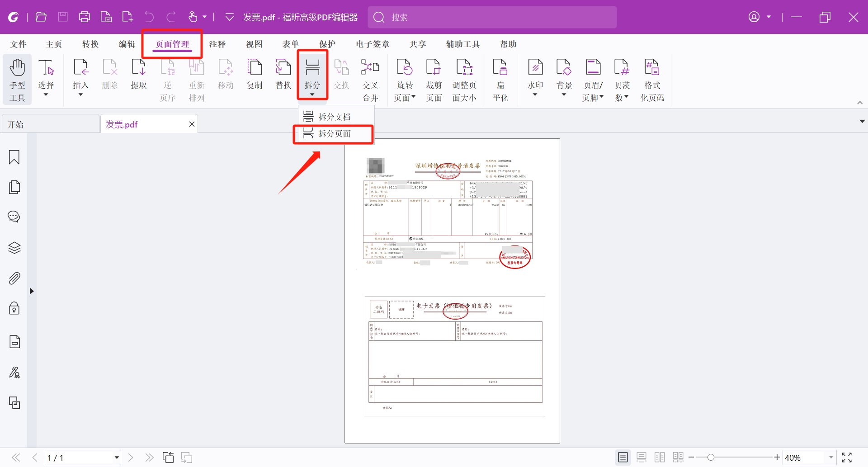This screenshot has width=868, height=467.
Task: Toggle single page view mode
Action: click(623, 458)
